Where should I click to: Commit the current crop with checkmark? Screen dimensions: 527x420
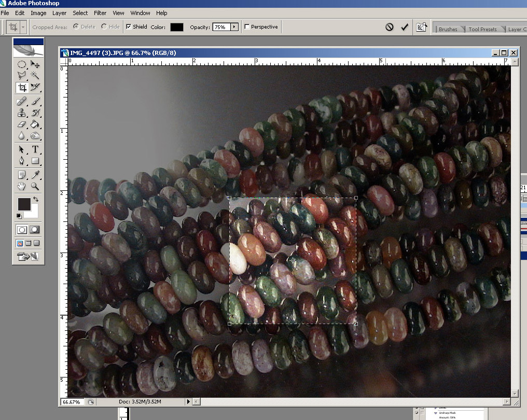point(405,27)
